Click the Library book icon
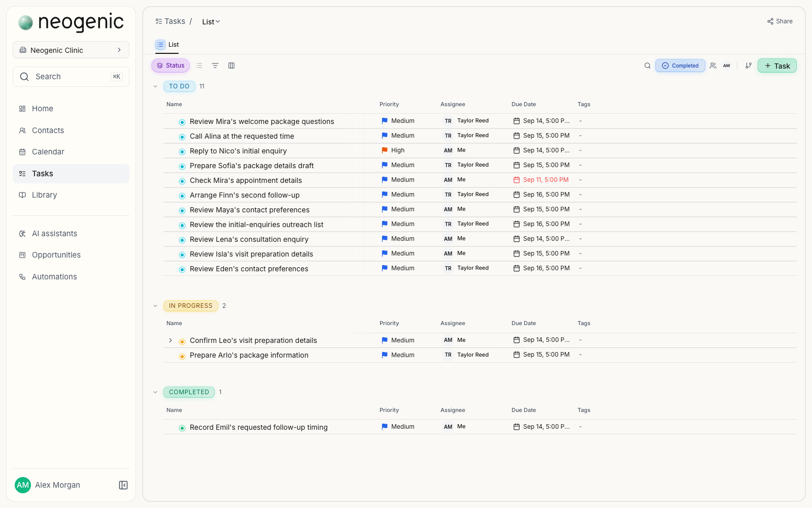This screenshot has width=812, height=508. click(x=22, y=195)
